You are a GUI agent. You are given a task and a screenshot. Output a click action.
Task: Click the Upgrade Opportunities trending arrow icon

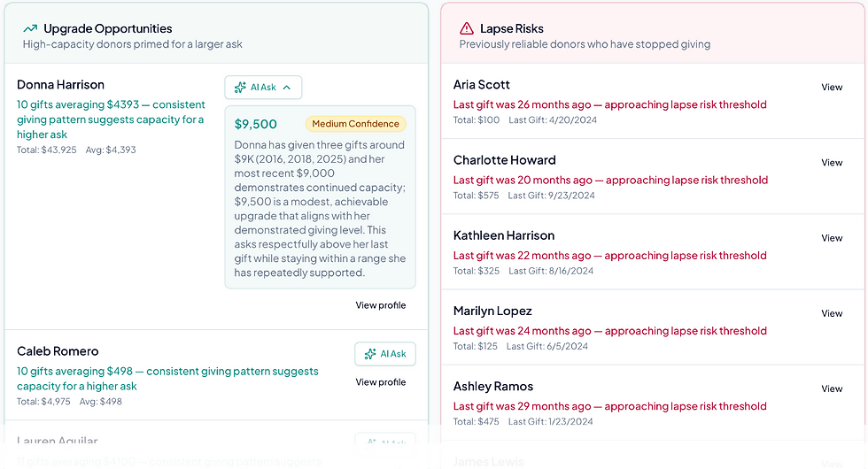pyautogui.click(x=30, y=28)
